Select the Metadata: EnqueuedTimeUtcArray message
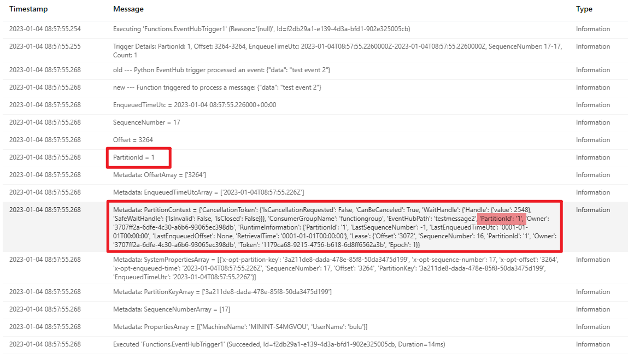This screenshot has height=364, width=628. point(208,192)
